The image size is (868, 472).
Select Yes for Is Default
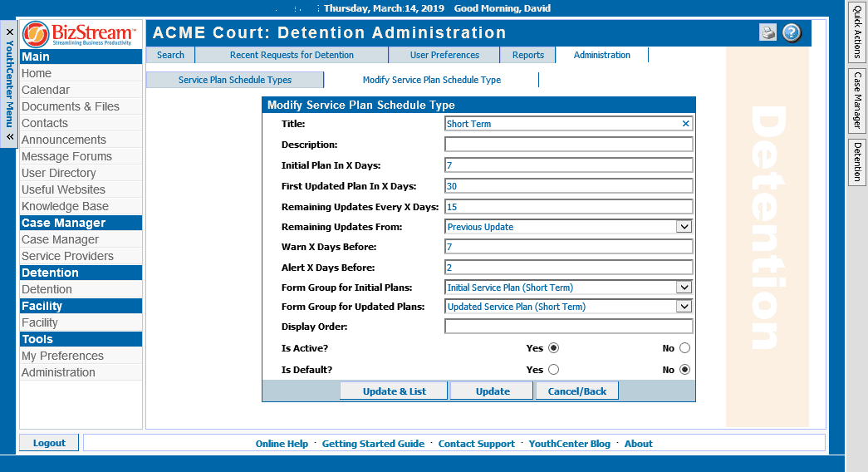point(553,370)
